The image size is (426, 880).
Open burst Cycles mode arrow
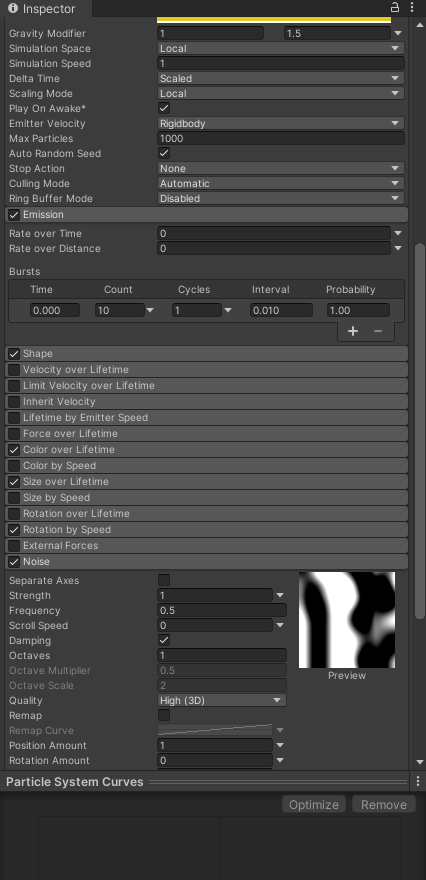pyautogui.click(x=227, y=310)
